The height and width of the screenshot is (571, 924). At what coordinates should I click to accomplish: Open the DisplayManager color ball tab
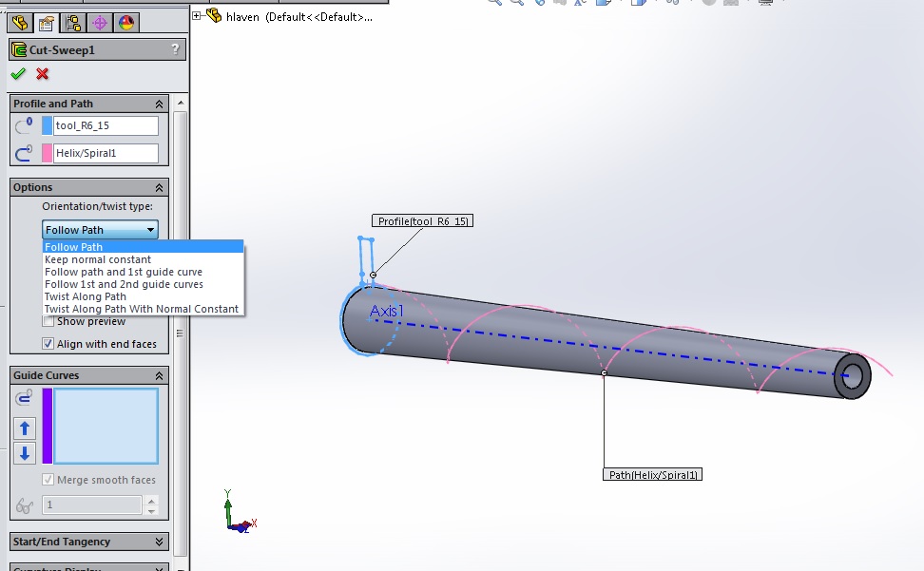point(126,22)
